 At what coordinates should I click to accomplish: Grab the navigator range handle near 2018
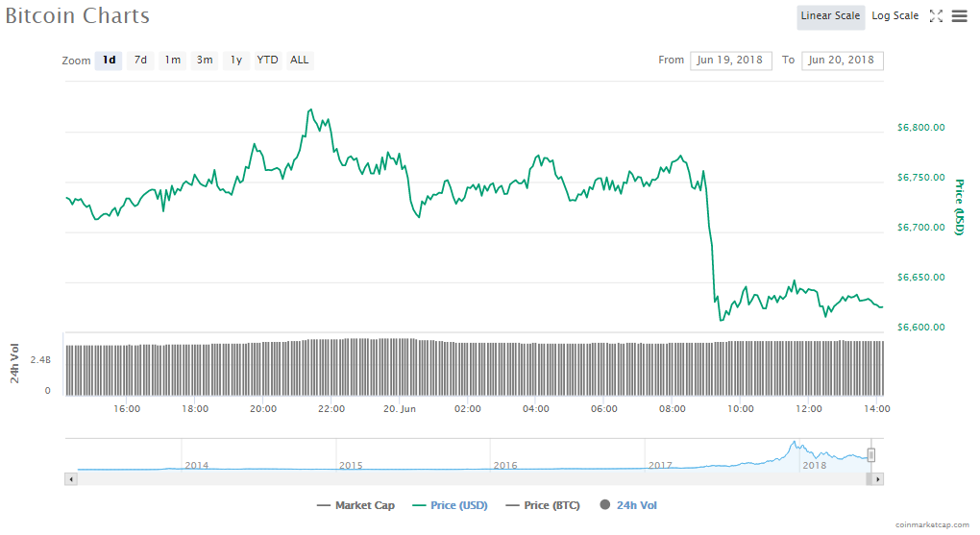(871, 455)
